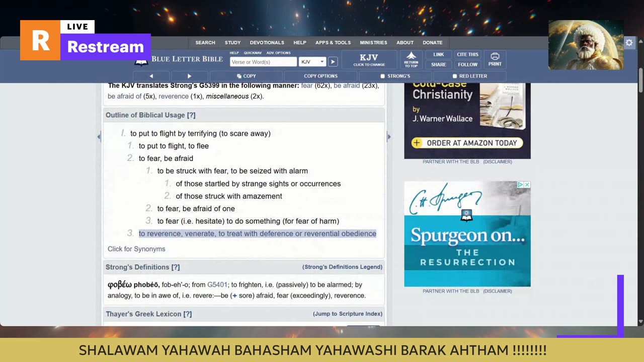The image size is (644, 362).
Task: Open the About menu
Action: pyautogui.click(x=405, y=43)
